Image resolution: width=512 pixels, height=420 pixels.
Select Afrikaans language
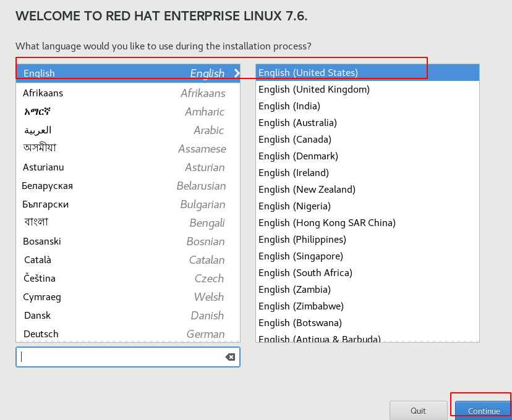point(128,93)
